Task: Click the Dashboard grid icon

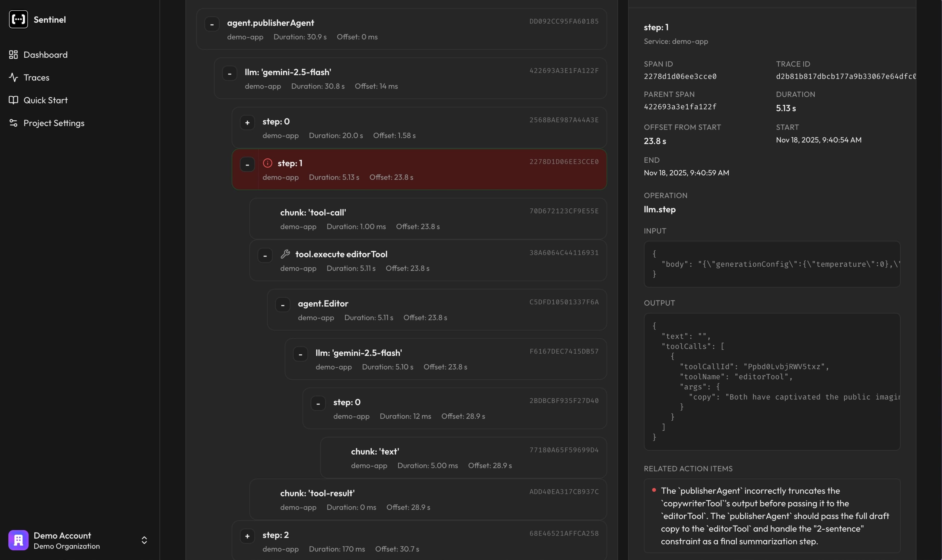Action: pos(13,55)
